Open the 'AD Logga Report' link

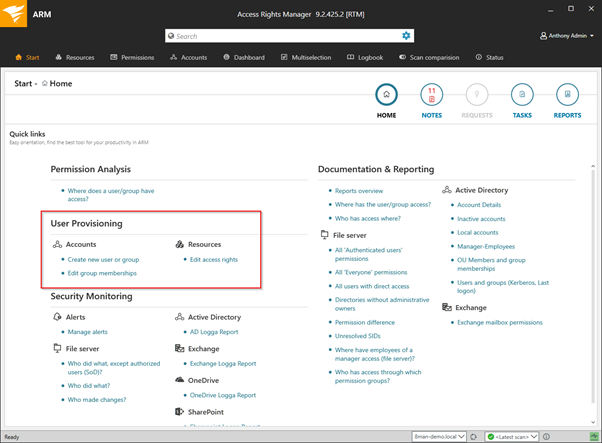[214, 332]
